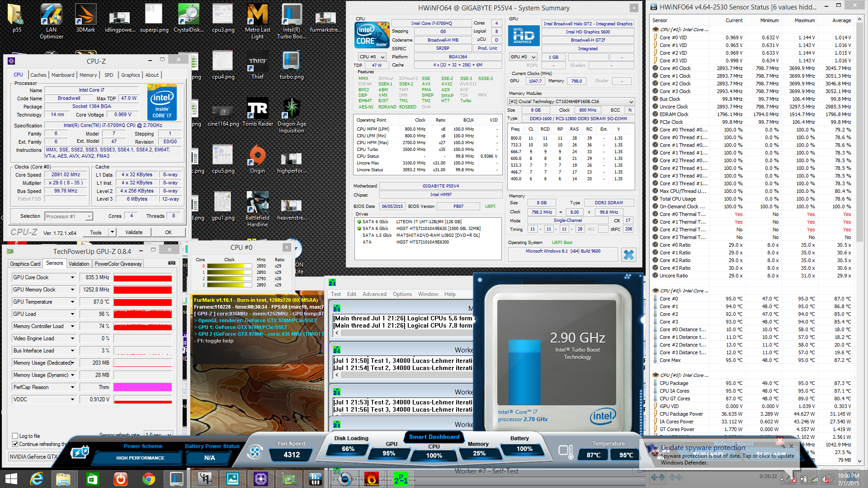
Task: Switch to the Mainboard tab in CPU-Z
Action: (x=62, y=75)
